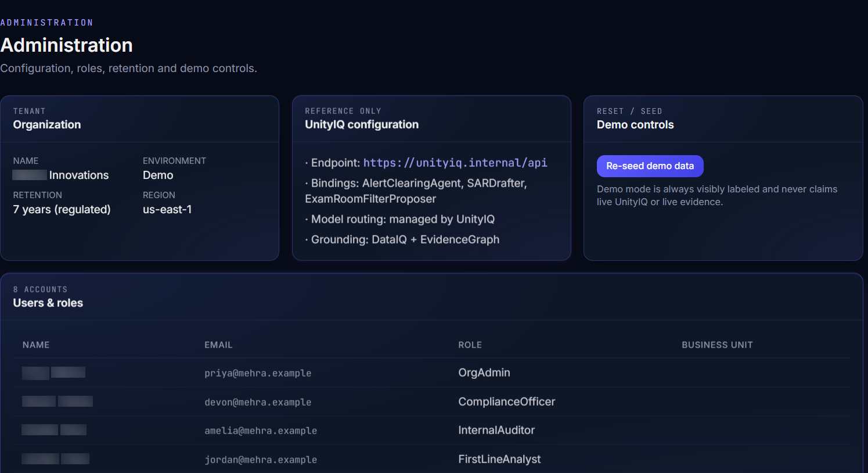Click the 'Model routing: managed by UnityIQ' line
Screen dimensions: 868x473
(400, 219)
